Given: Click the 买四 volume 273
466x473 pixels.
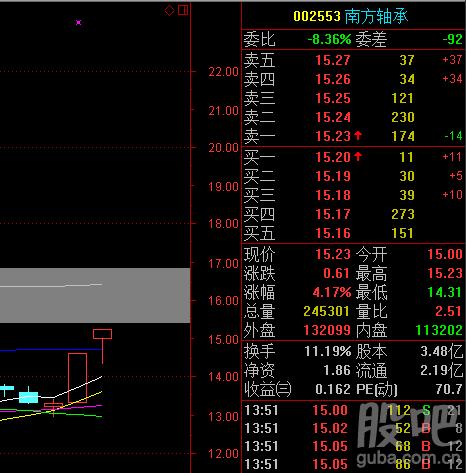Looking at the screenshot, I should 402,214.
